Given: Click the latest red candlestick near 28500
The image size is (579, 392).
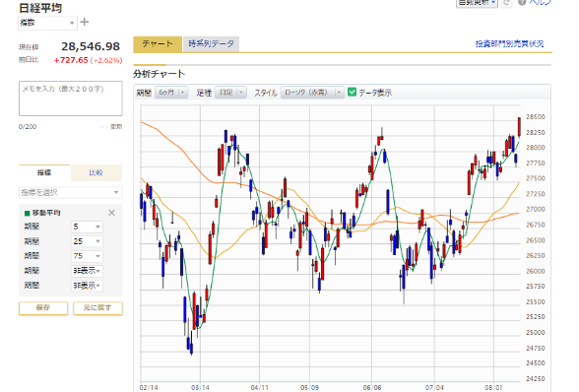Looking at the screenshot, I should click(x=519, y=127).
